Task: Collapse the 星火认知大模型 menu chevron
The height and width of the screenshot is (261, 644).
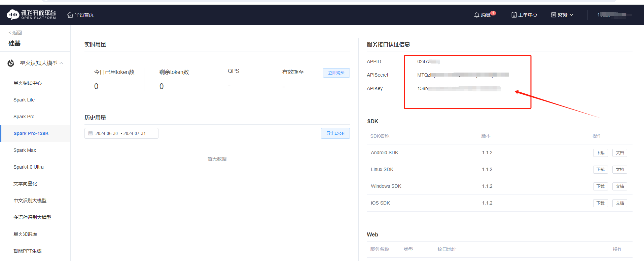Action: pyautogui.click(x=61, y=63)
